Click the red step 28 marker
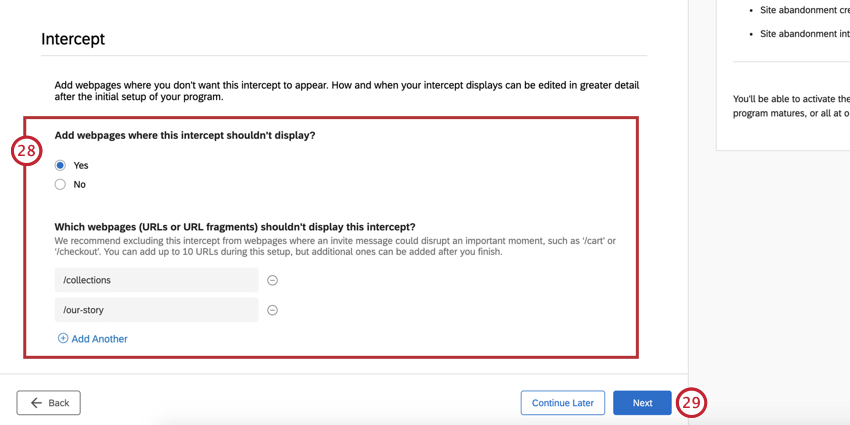Viewport: 850px width, 425px height. tap(26, 151)
